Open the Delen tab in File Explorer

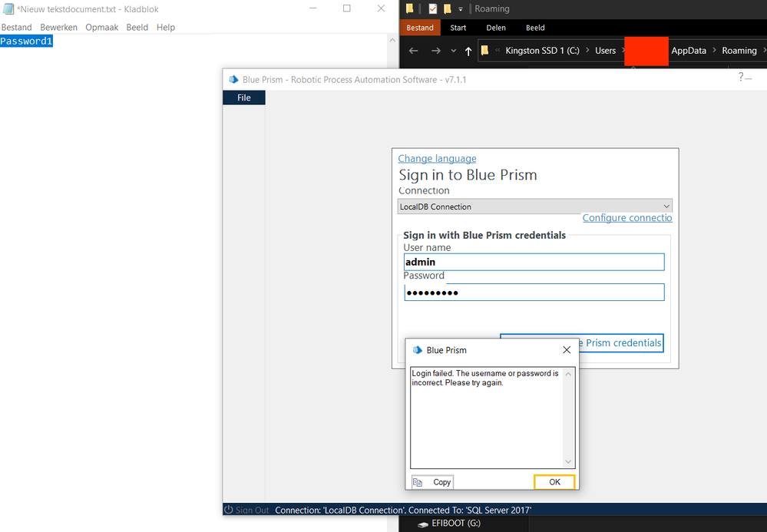(496, 28)
